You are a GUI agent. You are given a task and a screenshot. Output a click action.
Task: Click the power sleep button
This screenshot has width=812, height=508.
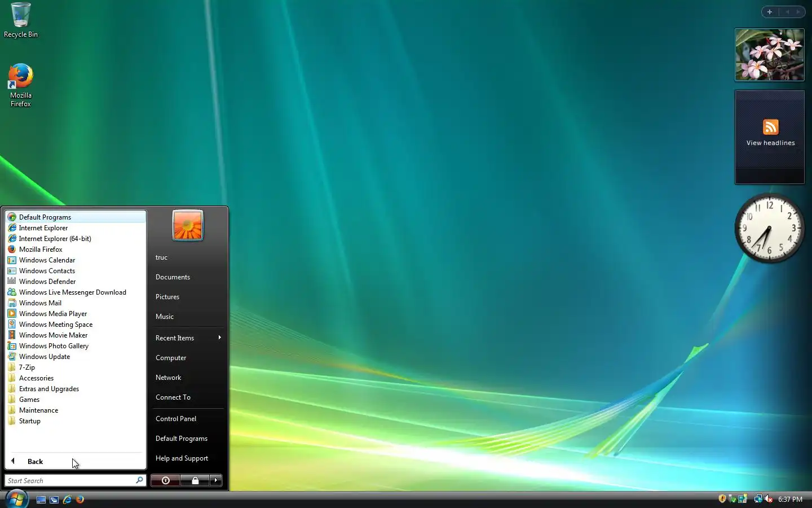(x=165, y=480)
